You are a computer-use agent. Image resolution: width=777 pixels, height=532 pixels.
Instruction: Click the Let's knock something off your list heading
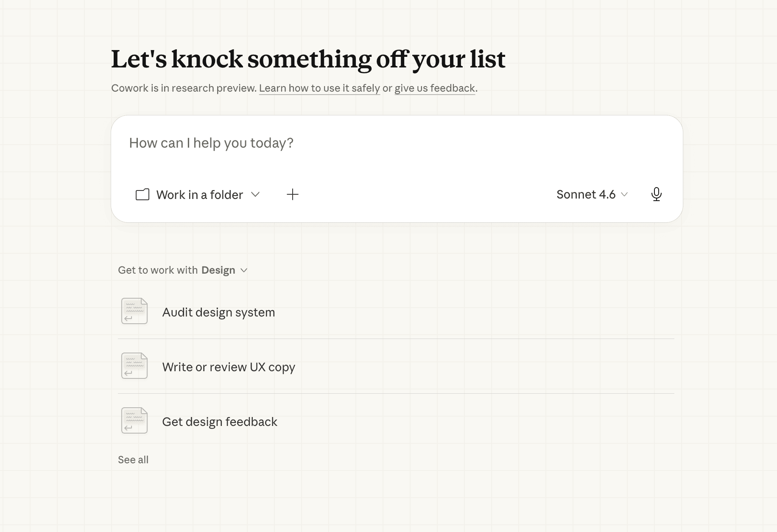[x=308, y=59]
